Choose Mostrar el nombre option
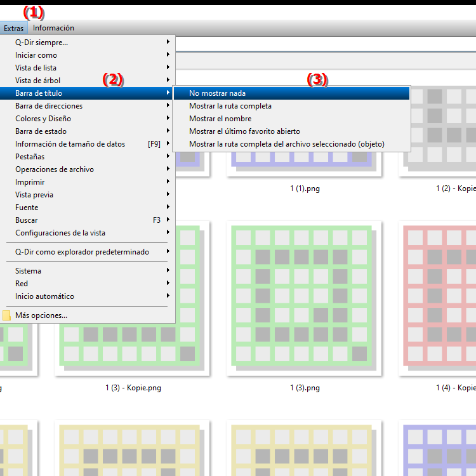 pyautogui.click(x=291, y=119)
